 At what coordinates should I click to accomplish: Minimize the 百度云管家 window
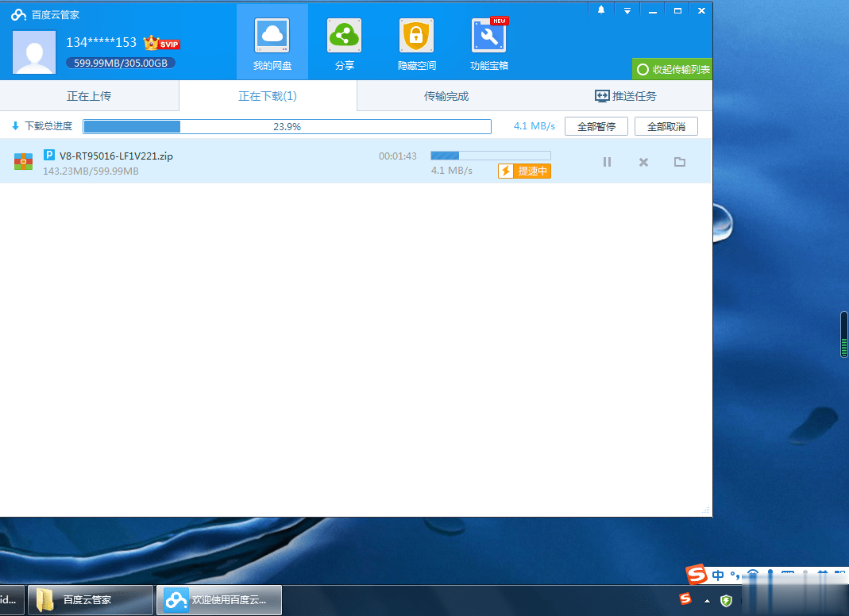coord(653,10)
